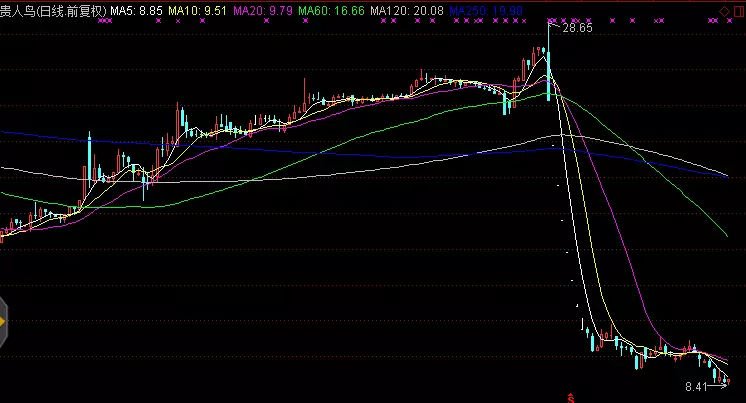Image resolution: width=746 pixels, height=403 pixels.
Task: Click the red rectangle icon at top right
Action: pos(737,10)
